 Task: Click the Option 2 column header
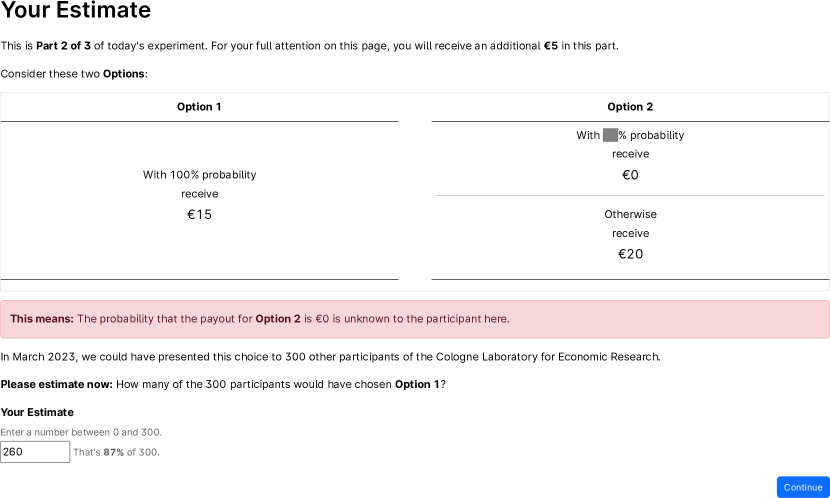pos(630,107)
